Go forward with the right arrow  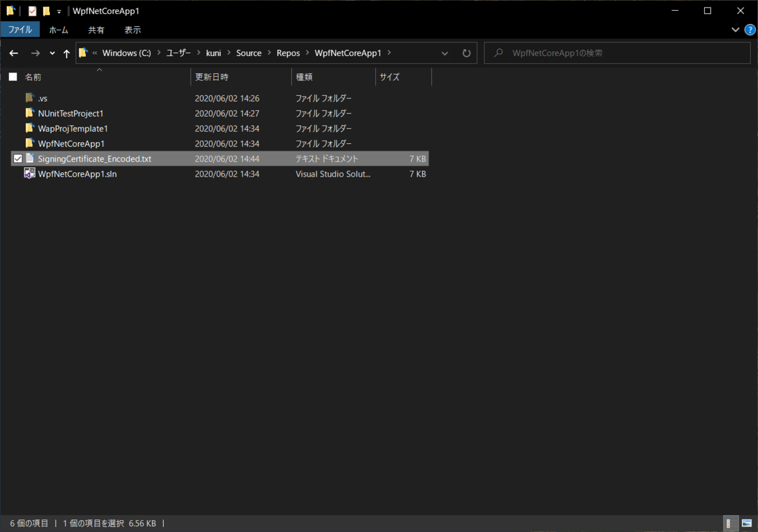coord(35,54)
